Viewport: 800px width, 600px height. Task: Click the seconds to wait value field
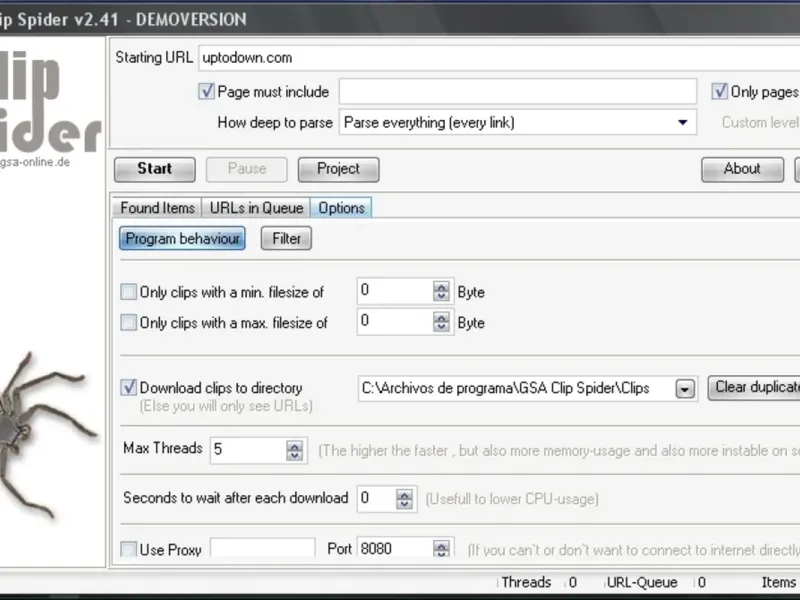tap(377, 498)
